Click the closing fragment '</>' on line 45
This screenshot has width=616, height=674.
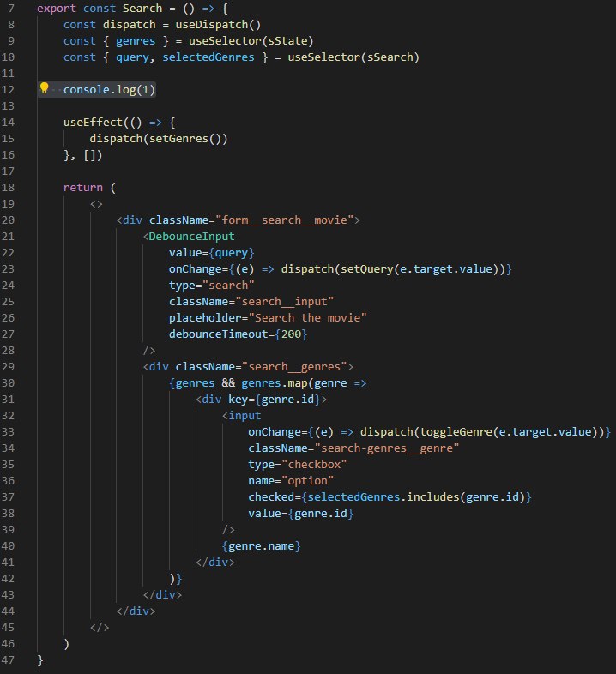[x=100, y=628]
